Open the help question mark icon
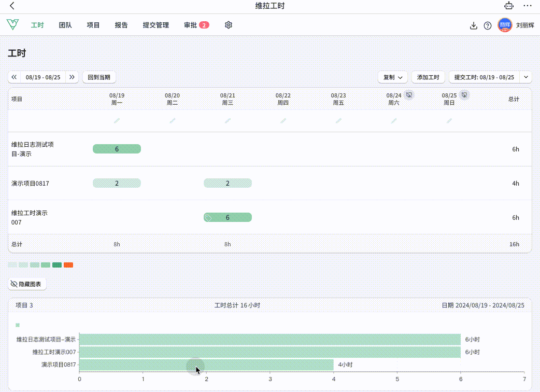This screenshot has height=392, width=540. tap(488, 25)
